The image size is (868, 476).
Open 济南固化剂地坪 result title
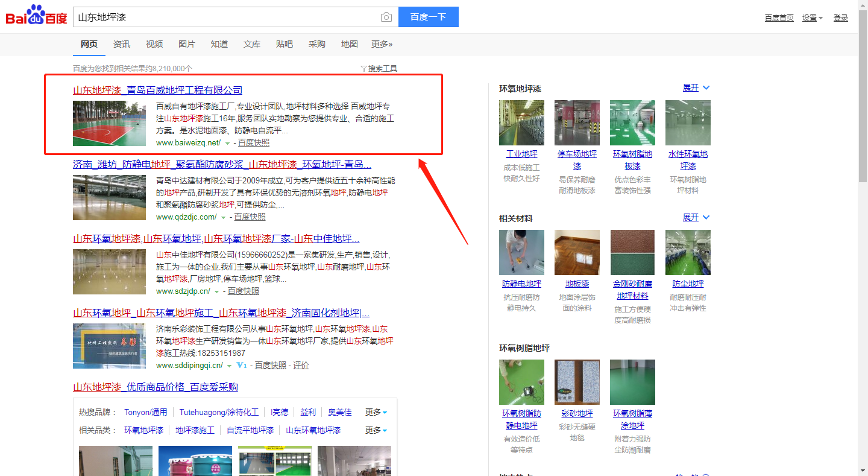(x=221, y=313)
